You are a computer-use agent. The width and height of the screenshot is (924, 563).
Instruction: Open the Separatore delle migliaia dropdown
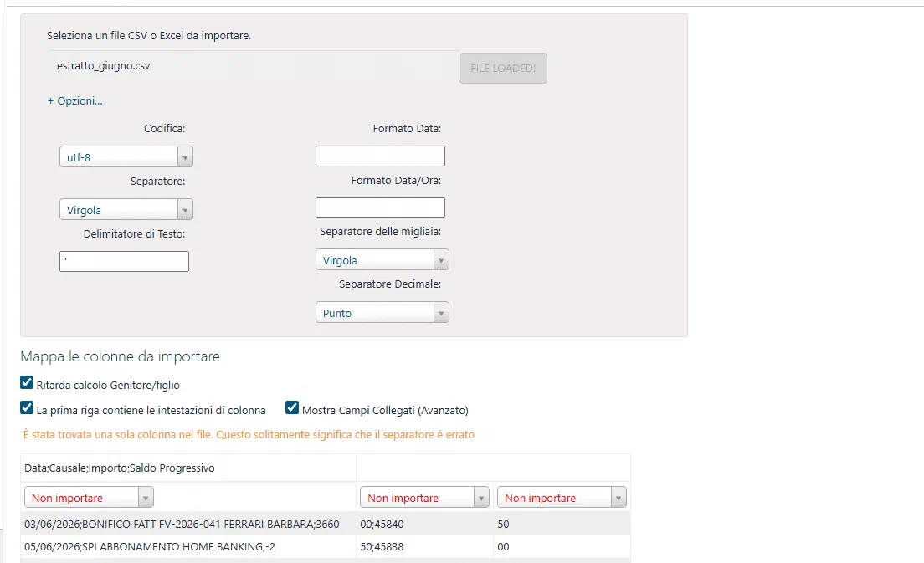(382, 259)
